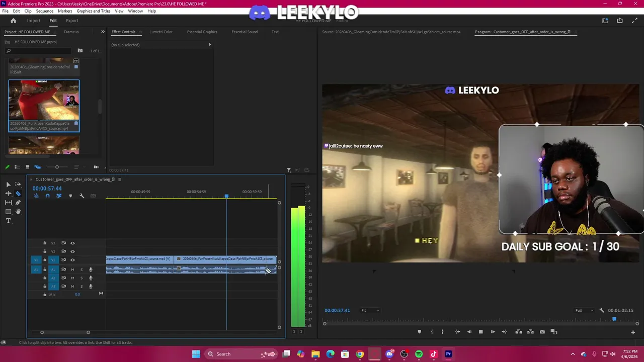644x362 pixels.
Task: Open Fit zoom level dropdown
Action: [x=370, y=310]
